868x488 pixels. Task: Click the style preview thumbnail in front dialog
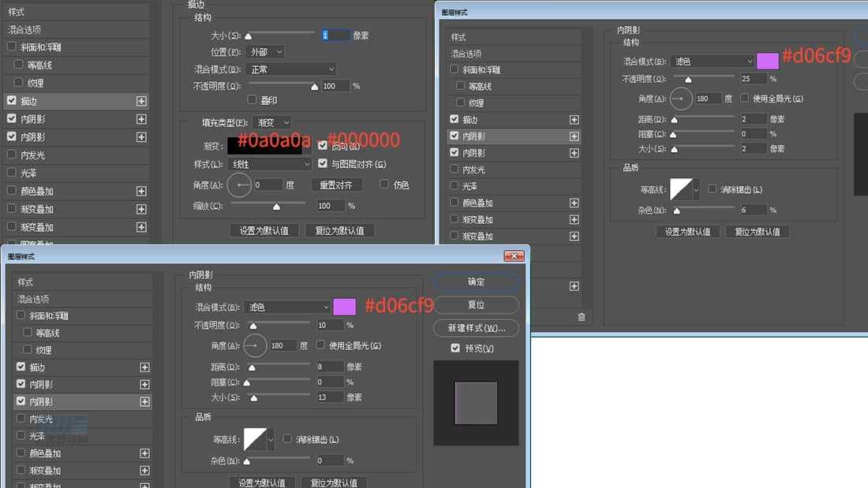point(476,403)
